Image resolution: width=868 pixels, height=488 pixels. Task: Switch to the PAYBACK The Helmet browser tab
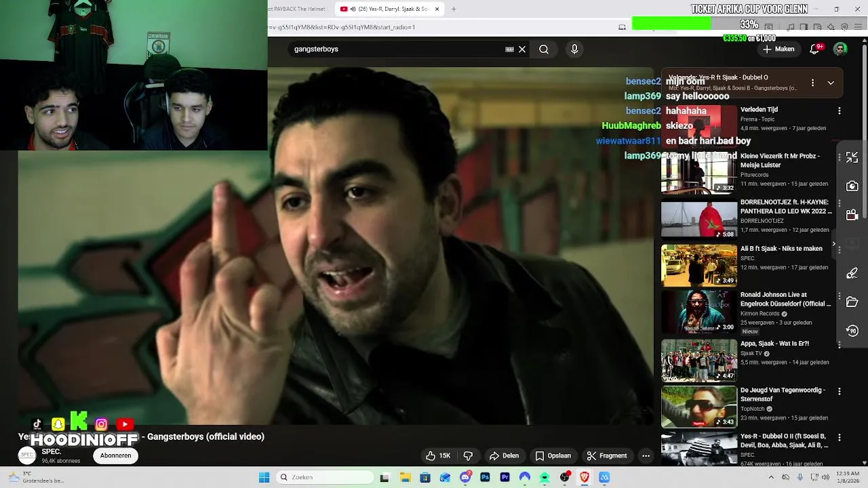click(298, 9)
